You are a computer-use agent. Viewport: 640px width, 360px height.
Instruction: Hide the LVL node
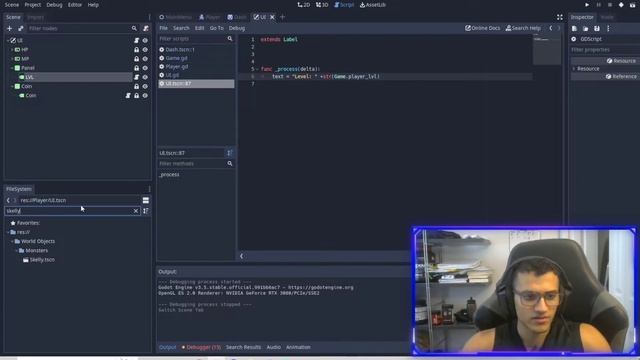click(145, 77)
